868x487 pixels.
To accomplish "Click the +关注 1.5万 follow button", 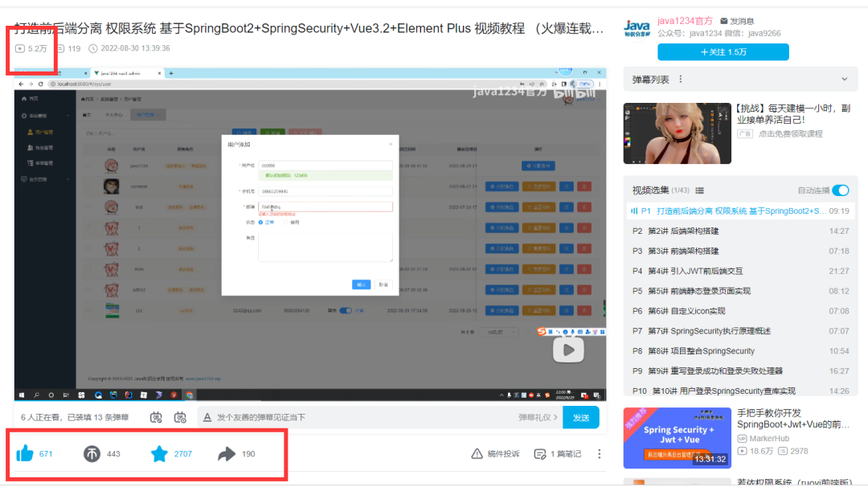I will [723, 52].
